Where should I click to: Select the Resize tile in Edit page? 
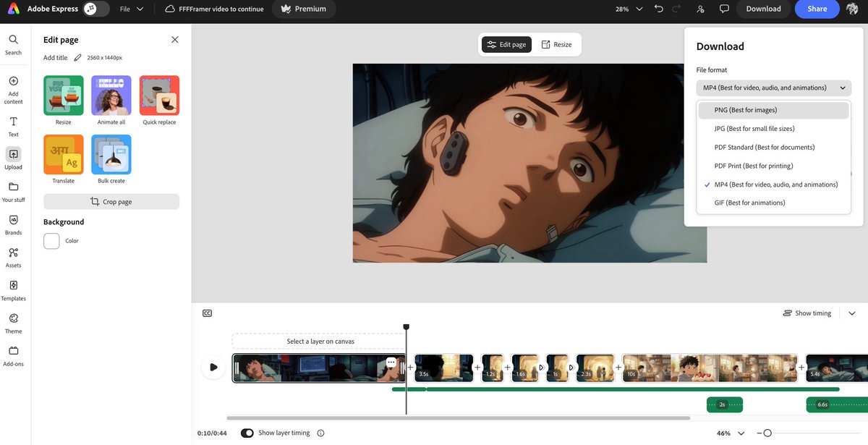(64, 101)
